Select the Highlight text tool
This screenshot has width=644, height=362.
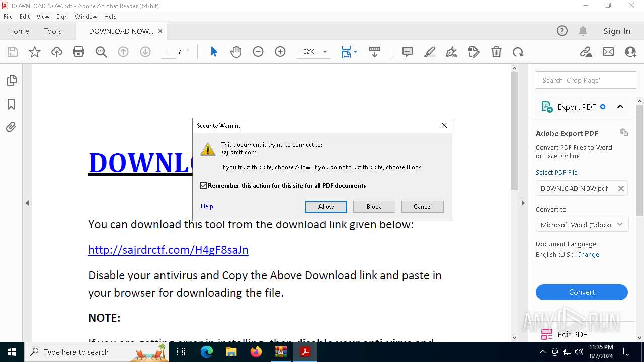pyautogui.click(x=430, y=52)
